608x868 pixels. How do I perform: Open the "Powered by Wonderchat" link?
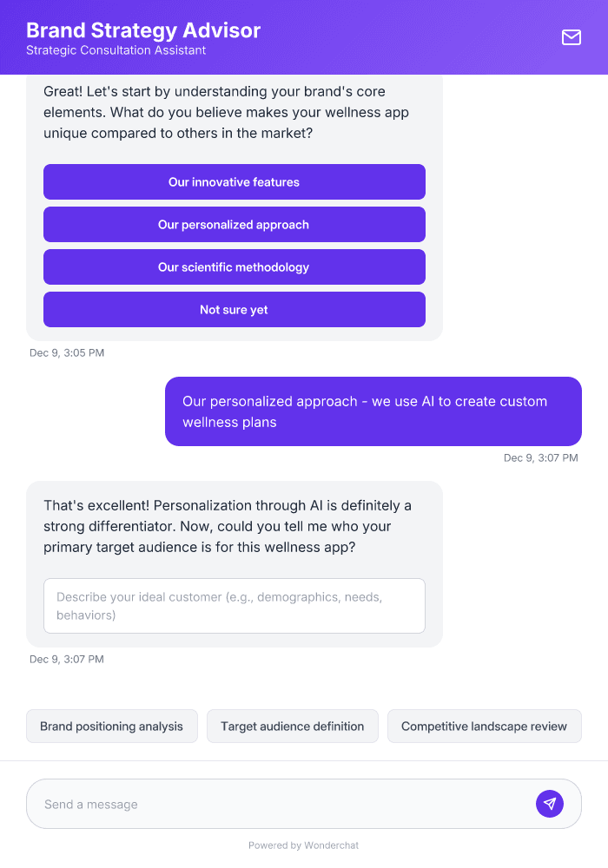[x=303, y=845]
